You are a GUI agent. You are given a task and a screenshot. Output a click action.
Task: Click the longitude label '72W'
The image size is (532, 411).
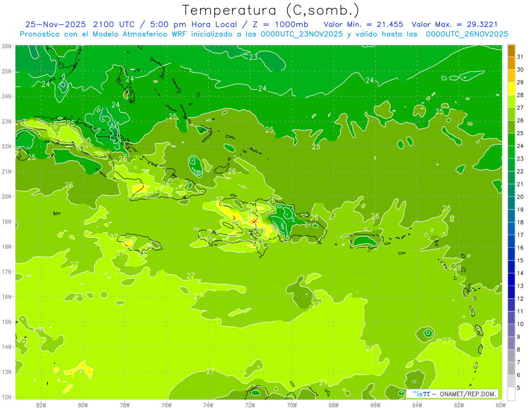250,404
